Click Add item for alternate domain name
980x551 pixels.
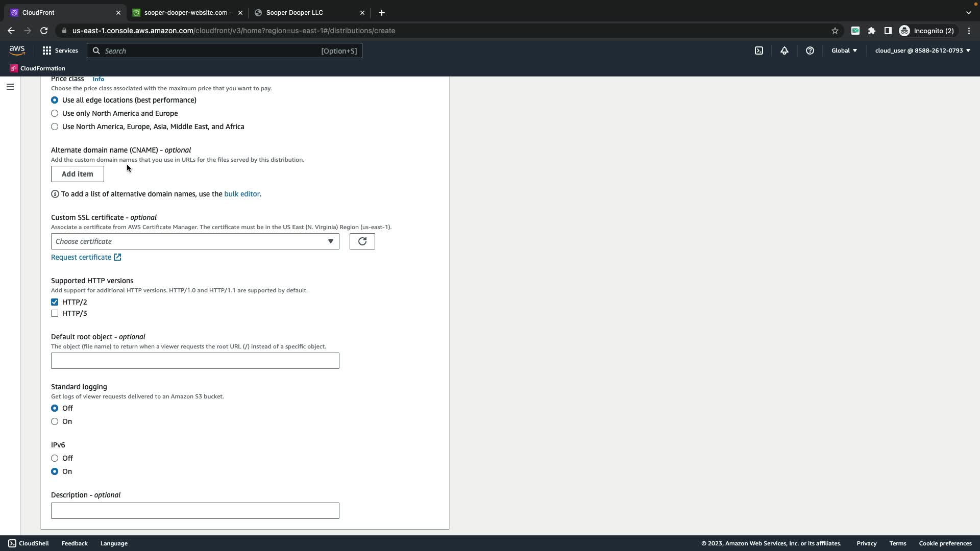(77, 174)
